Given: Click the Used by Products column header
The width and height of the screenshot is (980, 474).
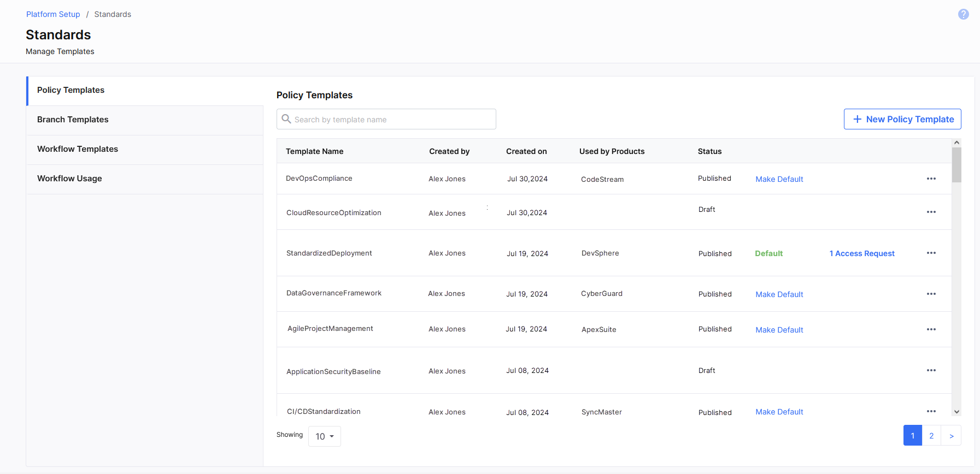Looking at the screenshot, I should coord(612,151).
